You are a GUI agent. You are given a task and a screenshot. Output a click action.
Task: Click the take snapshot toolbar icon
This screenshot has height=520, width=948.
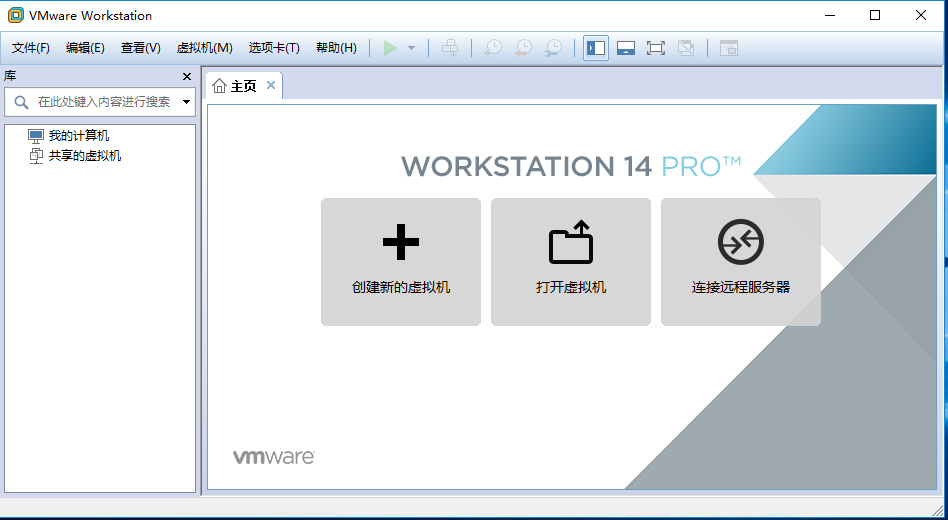click(493, 48)
